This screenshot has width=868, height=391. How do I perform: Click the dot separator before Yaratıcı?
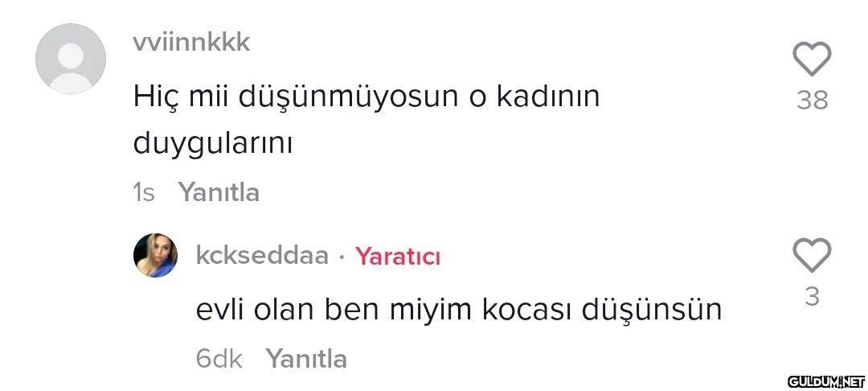tap(342, 257)
